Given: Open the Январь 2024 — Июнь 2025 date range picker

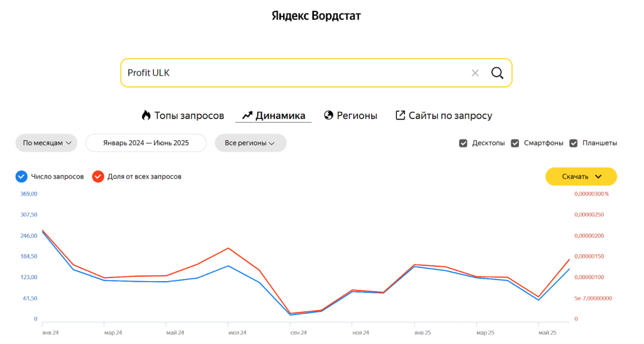Looking at the screenshot, I should [x=146, y=143].
